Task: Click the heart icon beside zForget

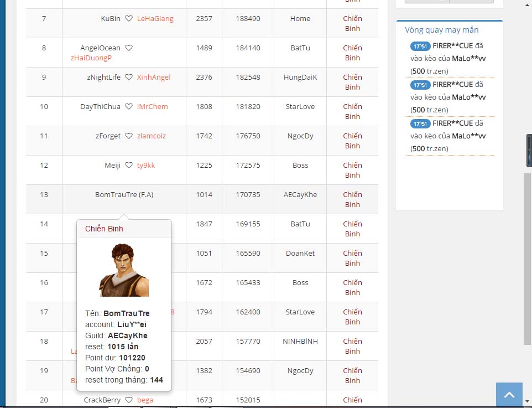Action: point(129,136)
